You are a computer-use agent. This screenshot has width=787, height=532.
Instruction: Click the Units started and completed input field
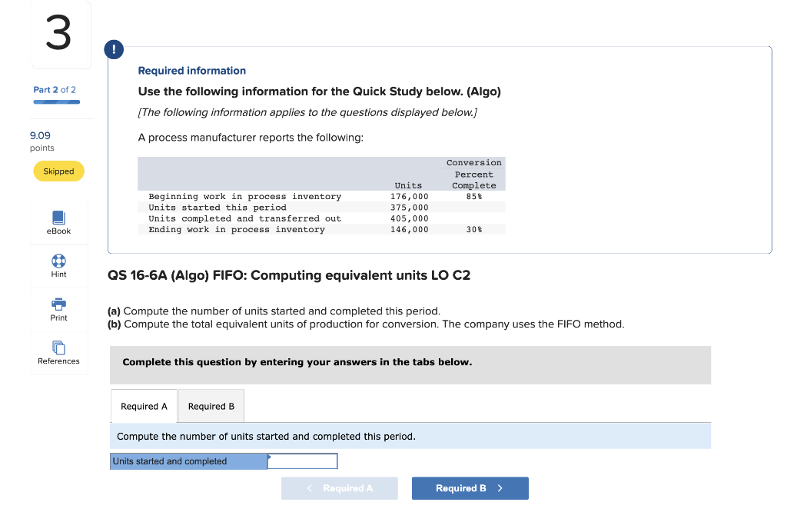pos(303,461)
